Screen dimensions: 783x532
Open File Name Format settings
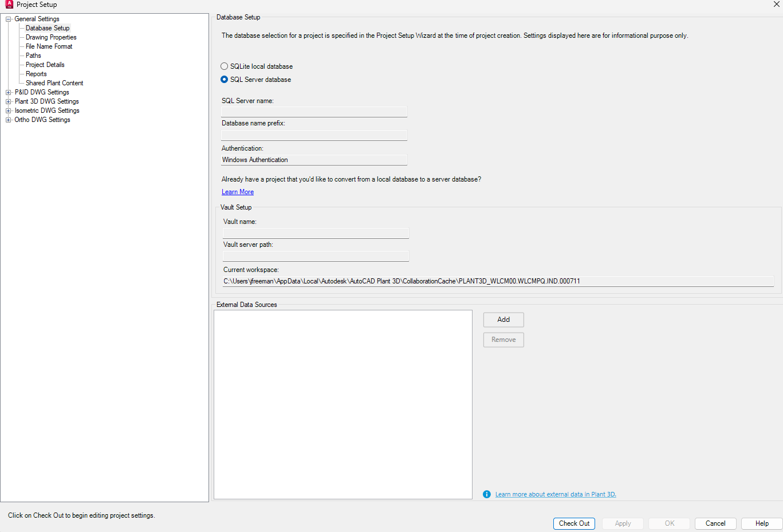point(48,46)
